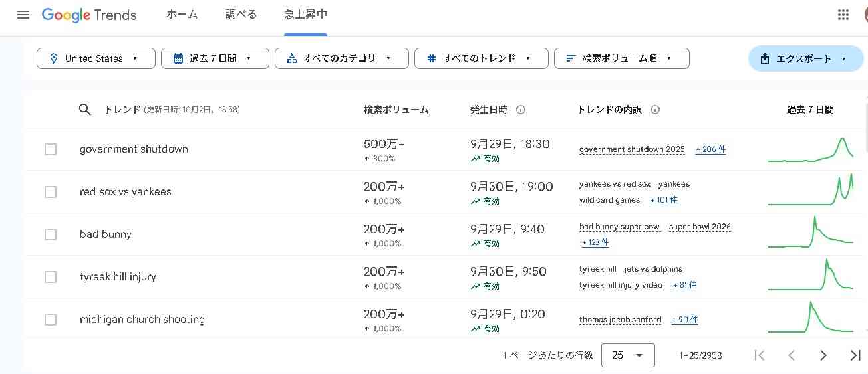Viewport: 868px width, 374px height.
Task: Open the wild card games query link
Action: pyautogui.click(x=609, y=200)
